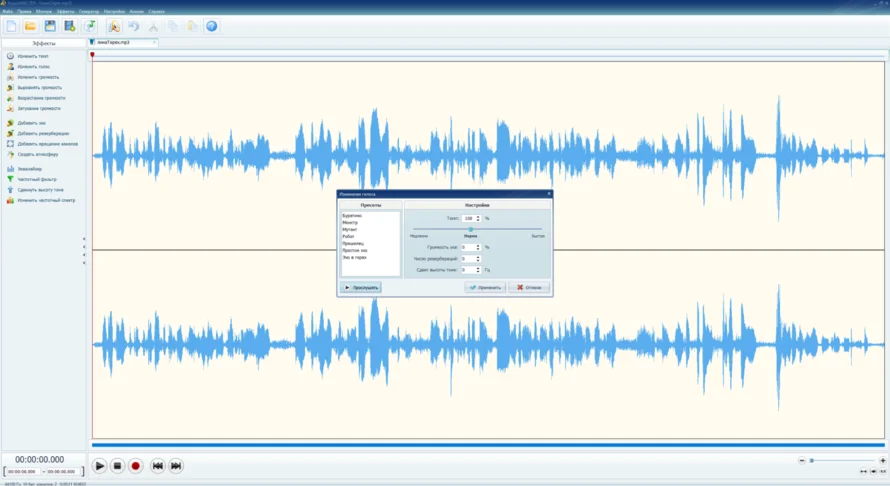This screenshot has height=486, width=890.
Task: Start playback with the Play button
Action: coord(99,466)
